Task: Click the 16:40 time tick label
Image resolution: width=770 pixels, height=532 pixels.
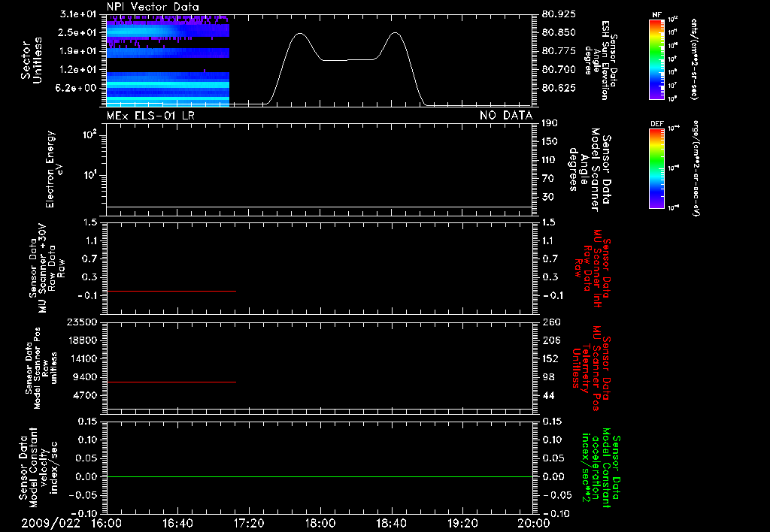Action: click(177, 523)
